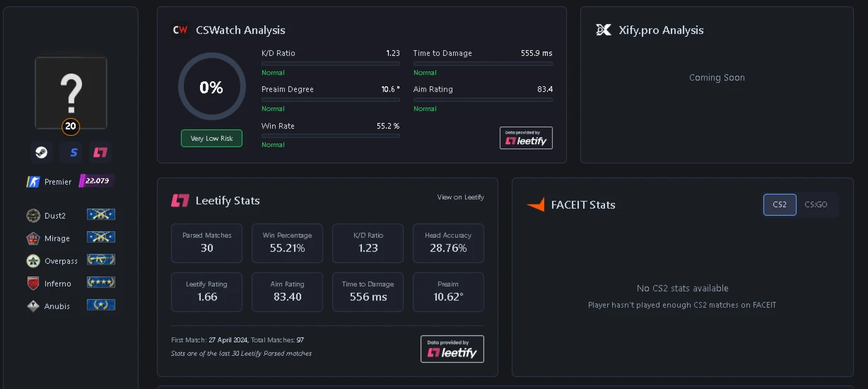Click the Preaim 10.62° card

click(x=448, y=292)
